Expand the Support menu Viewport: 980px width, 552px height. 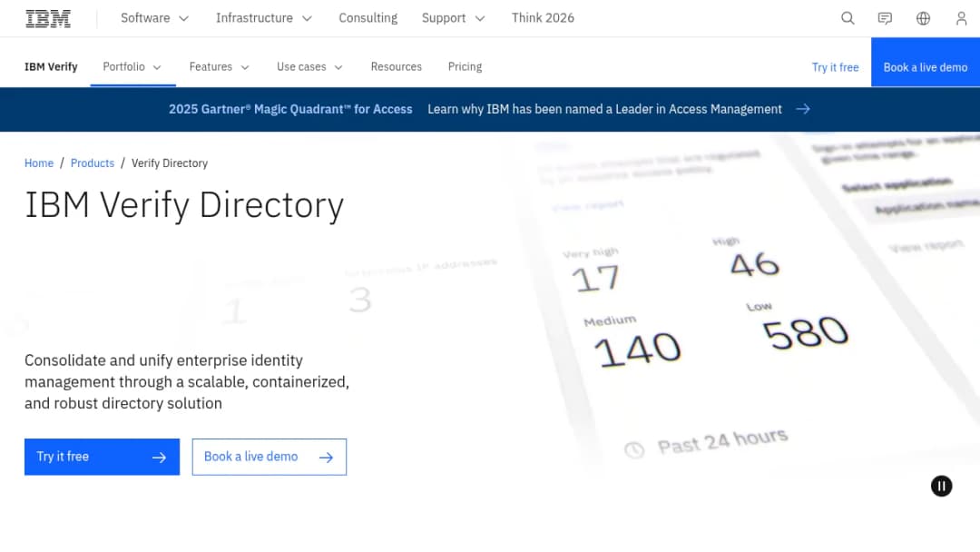pos(453,18)
